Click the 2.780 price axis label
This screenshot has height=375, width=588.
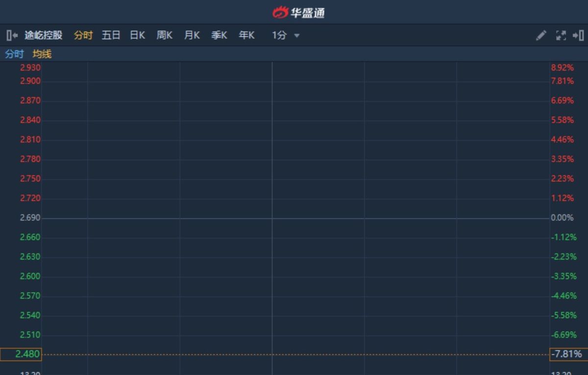30,159
